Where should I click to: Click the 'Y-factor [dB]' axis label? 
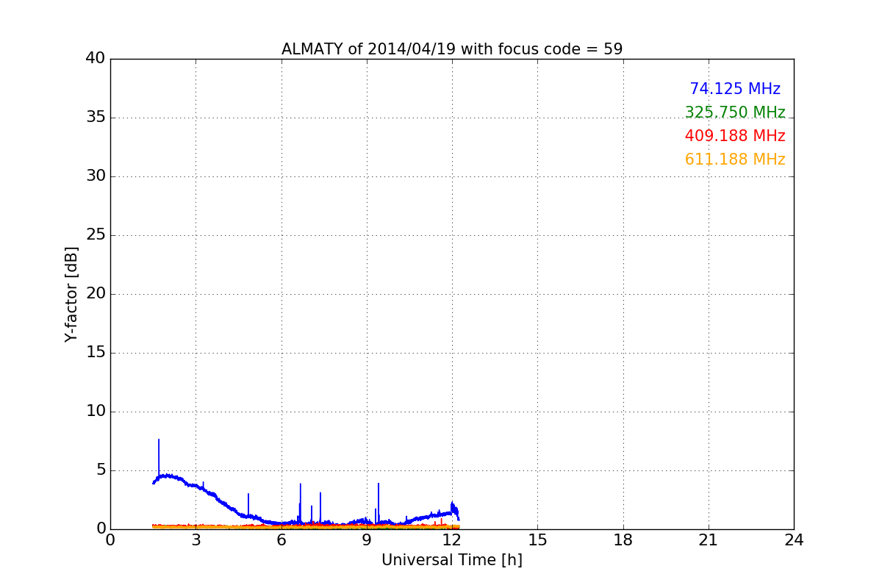pos(71,294)
